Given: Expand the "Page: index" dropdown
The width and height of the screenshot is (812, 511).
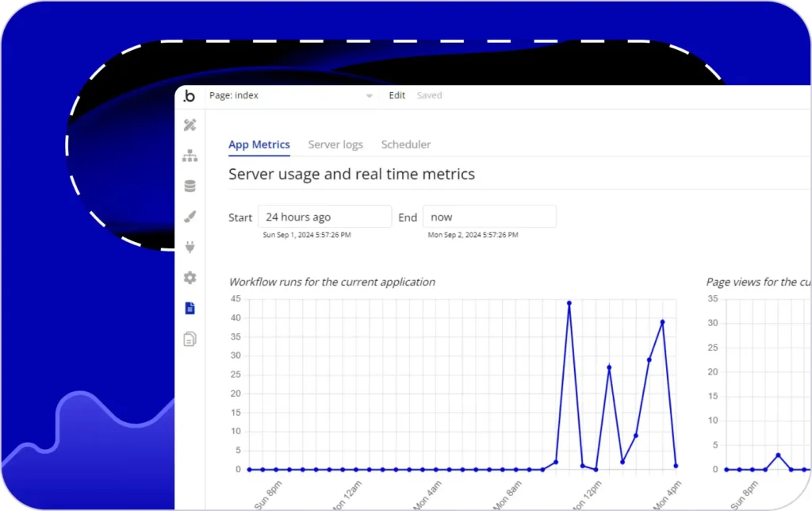Looking at the screenshot, I should (289, 96).
